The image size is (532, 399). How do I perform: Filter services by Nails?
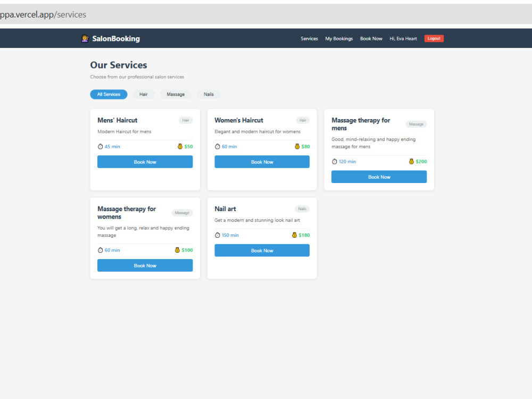point(209,94)
